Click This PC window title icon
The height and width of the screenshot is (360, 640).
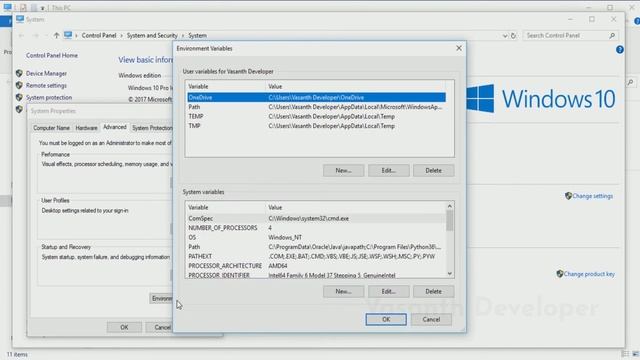pyautogui.click(x=7, y=7)
